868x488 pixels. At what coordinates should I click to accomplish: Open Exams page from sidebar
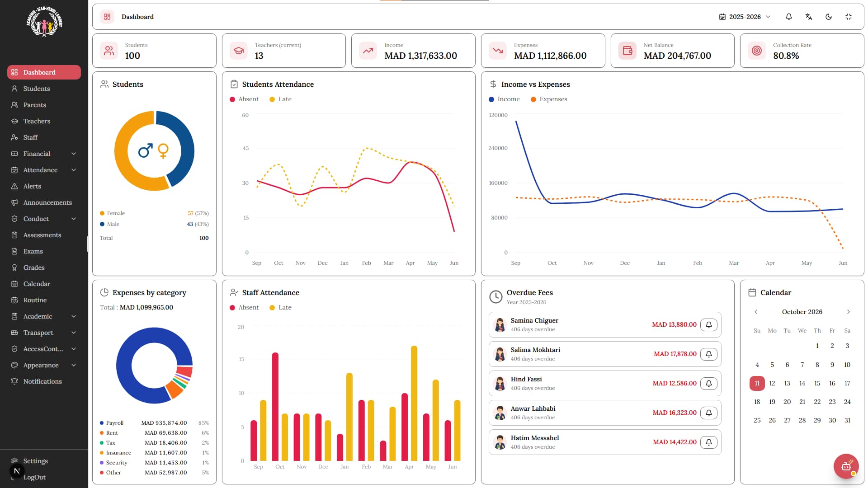coord(44,251)
